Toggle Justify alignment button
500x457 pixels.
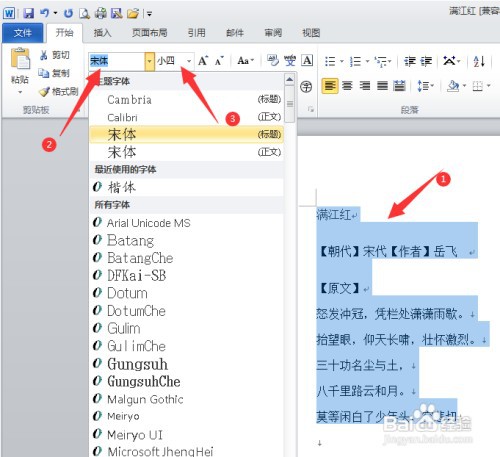pyautogui.click(x=382, y=86)
